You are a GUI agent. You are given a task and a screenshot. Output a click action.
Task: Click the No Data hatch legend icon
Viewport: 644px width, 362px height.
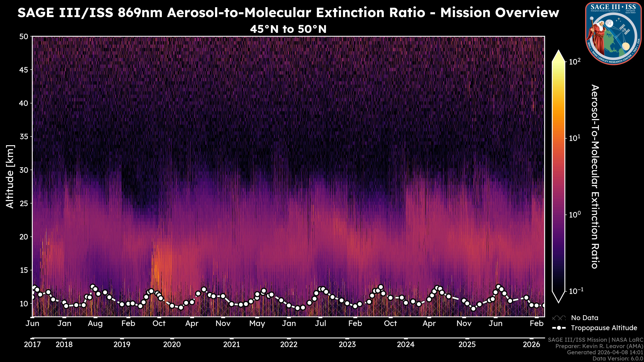click(x=559, y=318)
